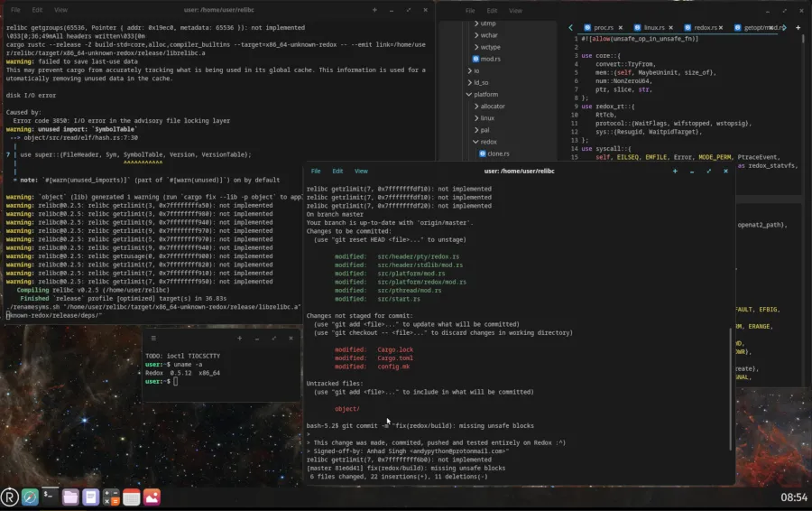Open the terminal from the taskbar
The image size is (812, 511).
(51, 497)
